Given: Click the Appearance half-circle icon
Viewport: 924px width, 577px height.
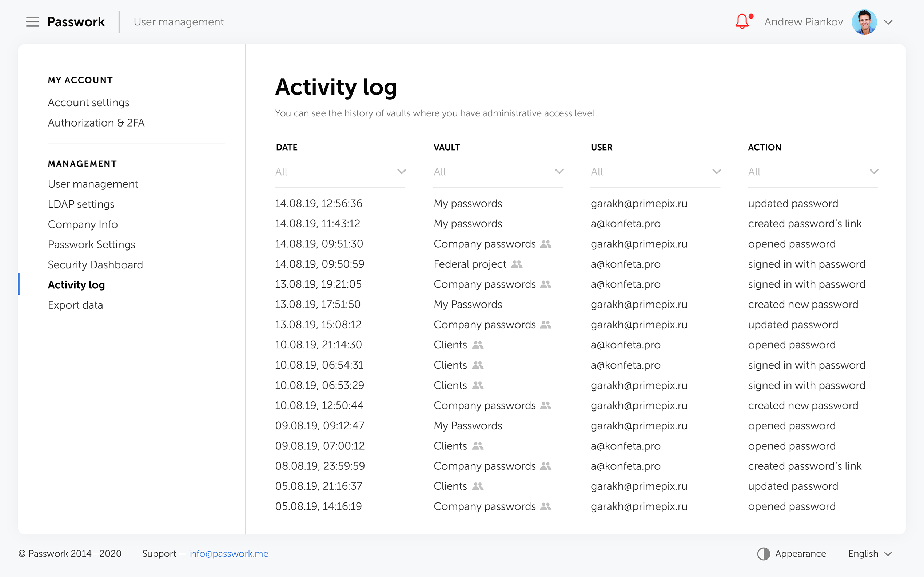Looking at the screenshot, I should [763, 554].
